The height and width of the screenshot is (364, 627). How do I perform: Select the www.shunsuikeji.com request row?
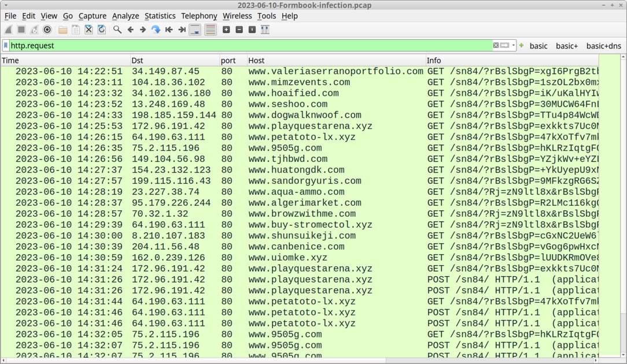click(x=300, y=236)
